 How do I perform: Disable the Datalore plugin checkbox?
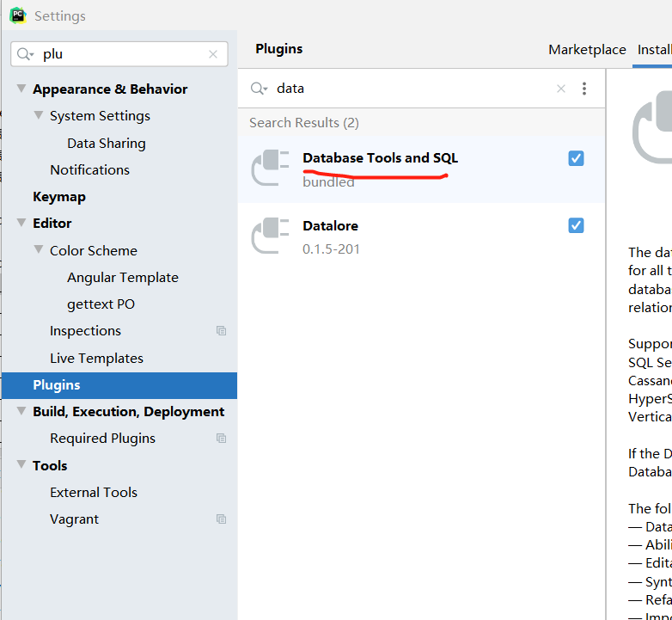coord(576,225)
